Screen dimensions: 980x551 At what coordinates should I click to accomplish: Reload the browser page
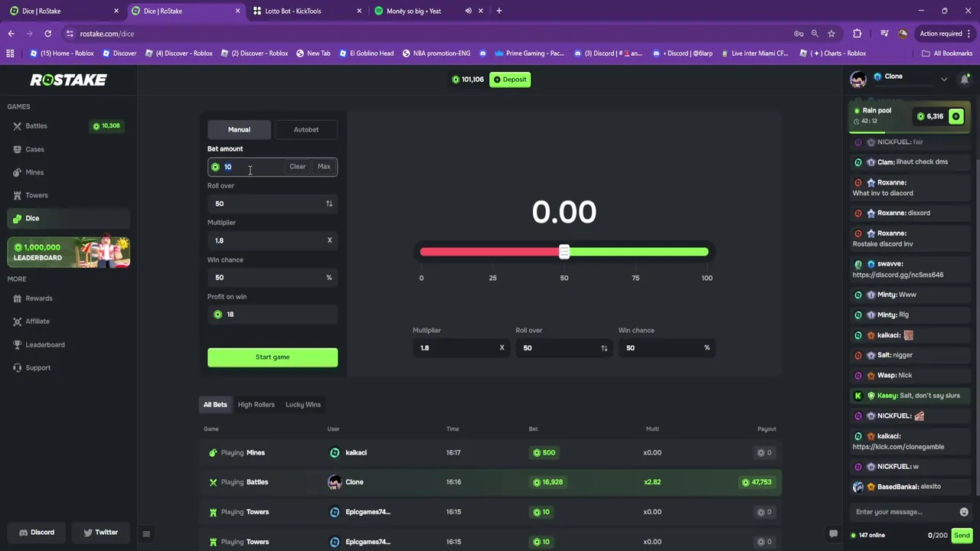[47, 34]
